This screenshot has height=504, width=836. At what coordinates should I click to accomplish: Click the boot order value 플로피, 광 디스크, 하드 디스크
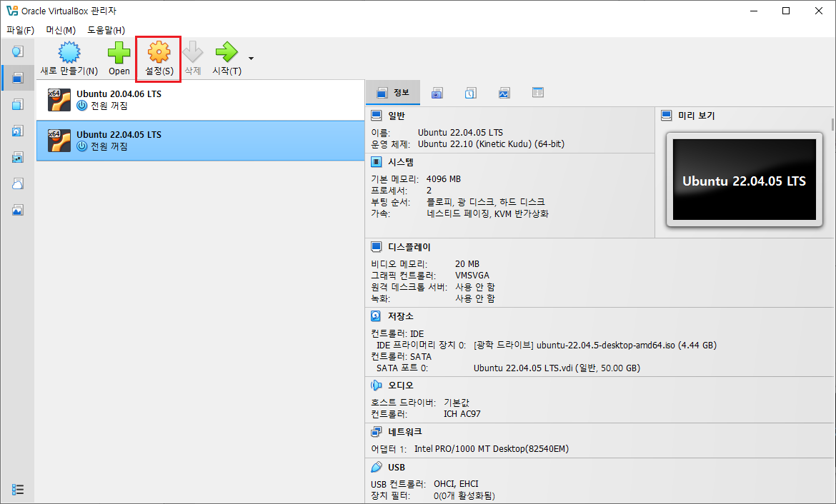coord(486,202)
